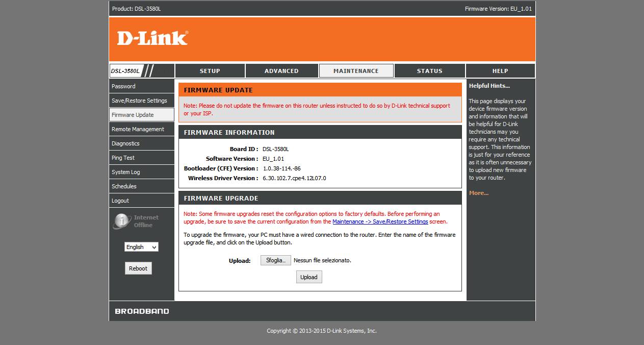This screenshot has width=644, height=345.
Task: Click the Helpful Hints... heading
Action: click(x=490, y=86)
